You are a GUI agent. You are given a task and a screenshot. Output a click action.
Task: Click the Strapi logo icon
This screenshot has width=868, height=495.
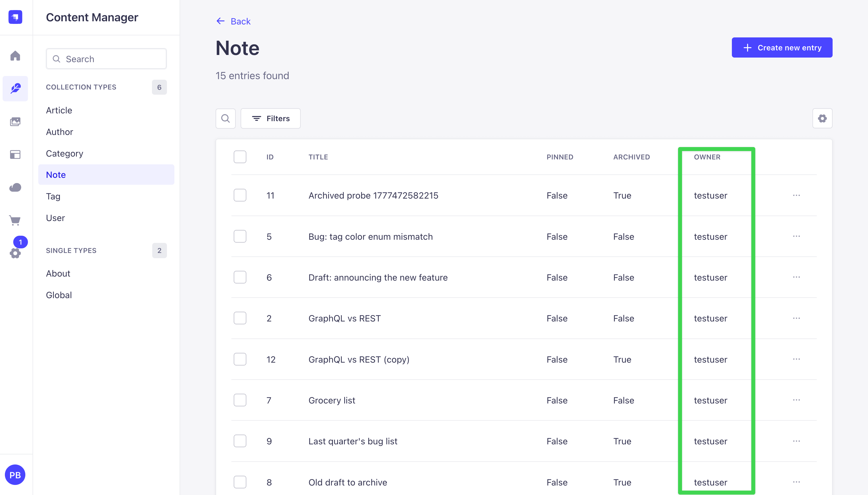(15, 17)
